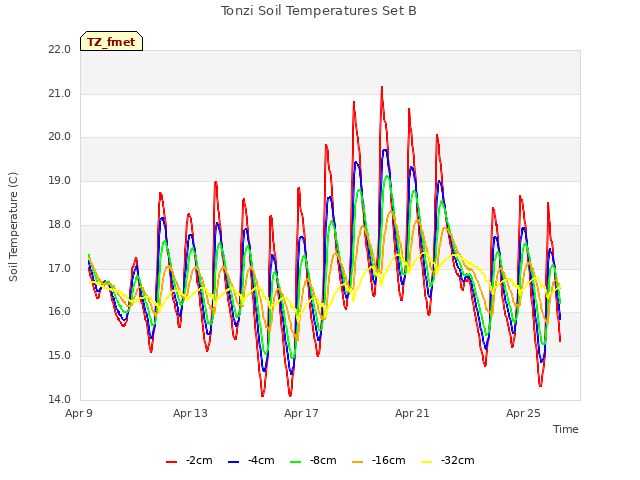Click the orange -16cm legend swatch

click(x=358, y=462)
